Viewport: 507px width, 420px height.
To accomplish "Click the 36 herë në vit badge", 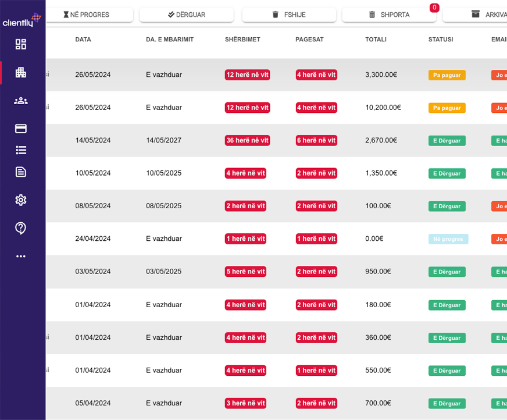I will pyautogui.click(x=247, y=140).
